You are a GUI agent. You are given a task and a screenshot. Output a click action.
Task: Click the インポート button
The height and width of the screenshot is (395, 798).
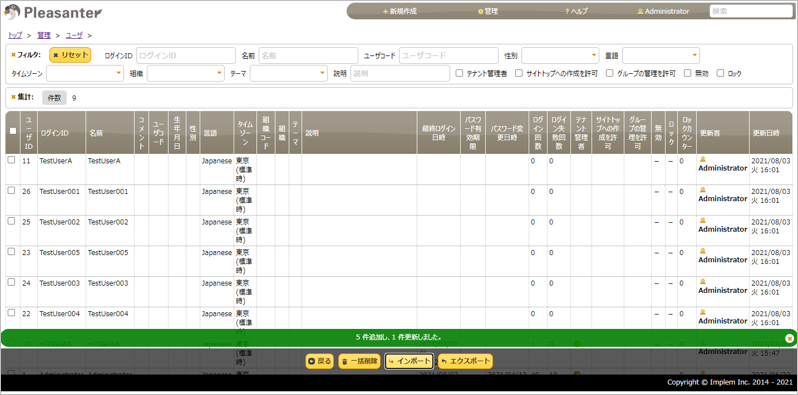tap(409, 361)
